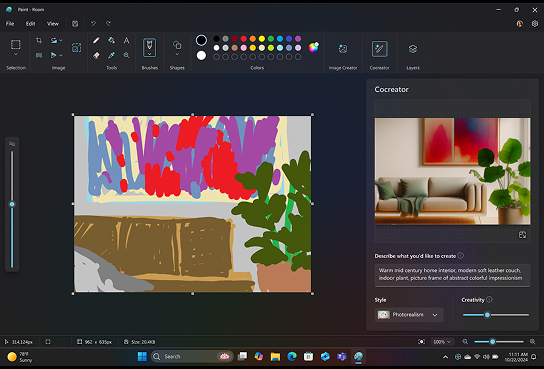Open the Image Creator tool
Viewport: 544px width, 369px height.
coord(343,49)
